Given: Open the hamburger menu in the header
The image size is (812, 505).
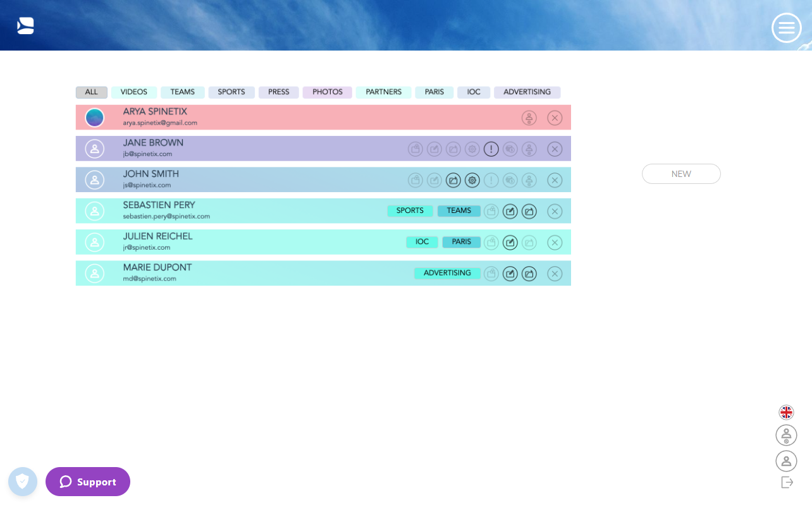Looking at the screenshot, I should click(786, 28).
